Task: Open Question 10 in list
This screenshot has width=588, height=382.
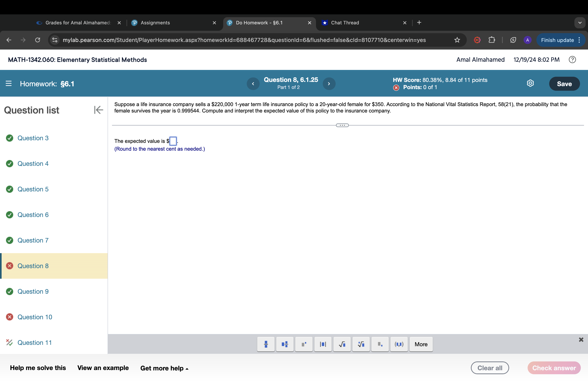Action: coord(35,317)
